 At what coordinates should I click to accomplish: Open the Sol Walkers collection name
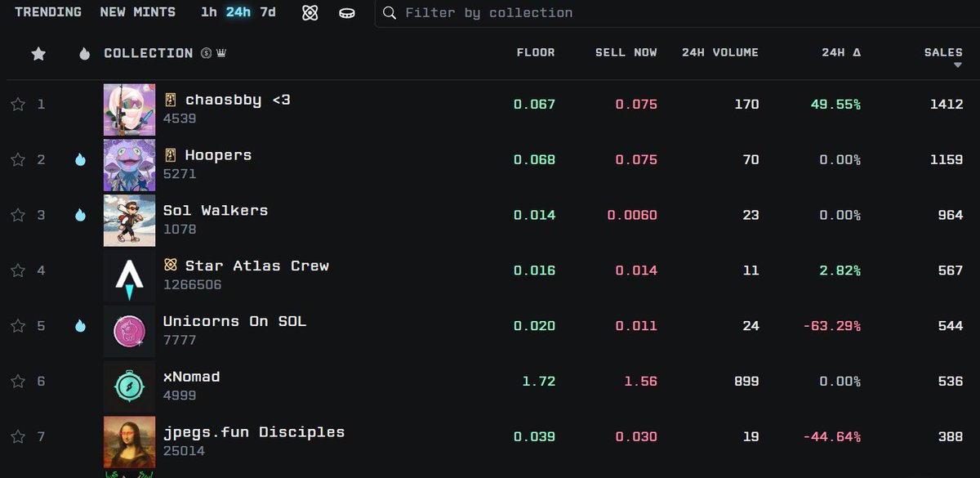pos(216,210)
